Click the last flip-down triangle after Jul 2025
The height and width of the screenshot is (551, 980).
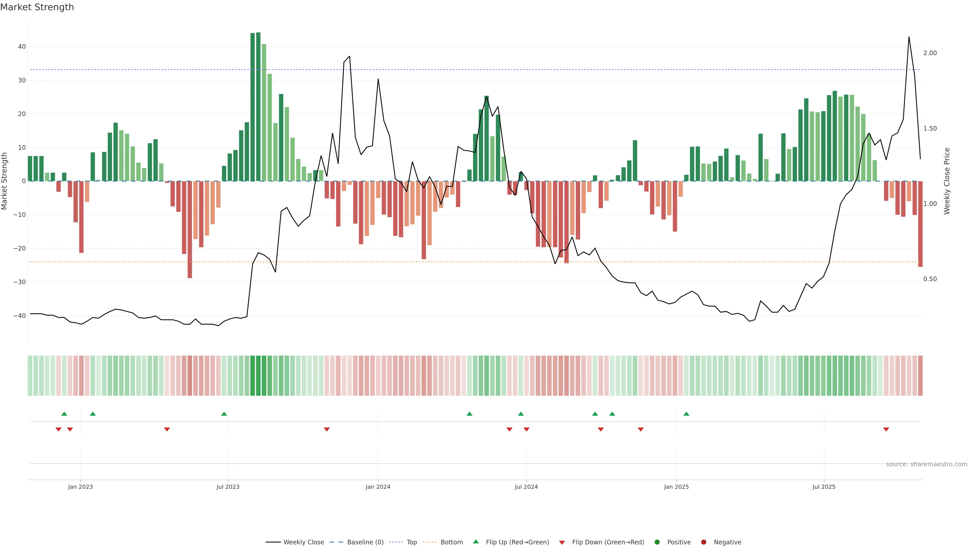click(886, 429)
